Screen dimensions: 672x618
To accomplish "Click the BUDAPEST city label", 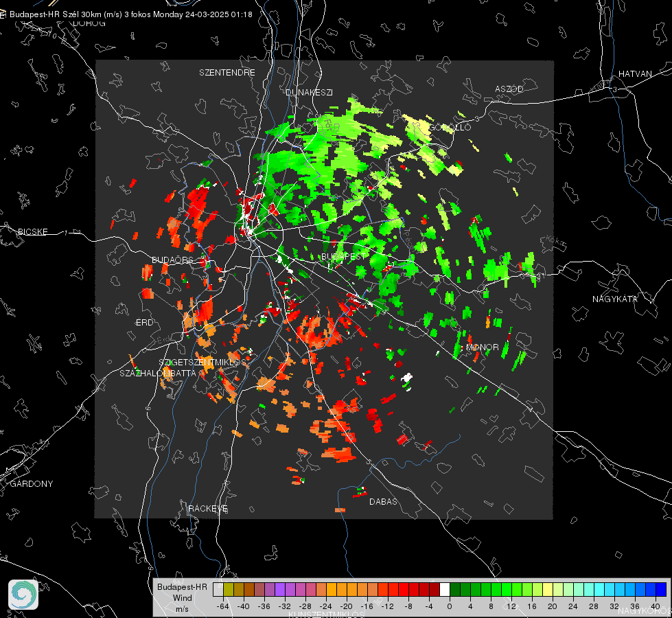I will click(x=343, y=256).
